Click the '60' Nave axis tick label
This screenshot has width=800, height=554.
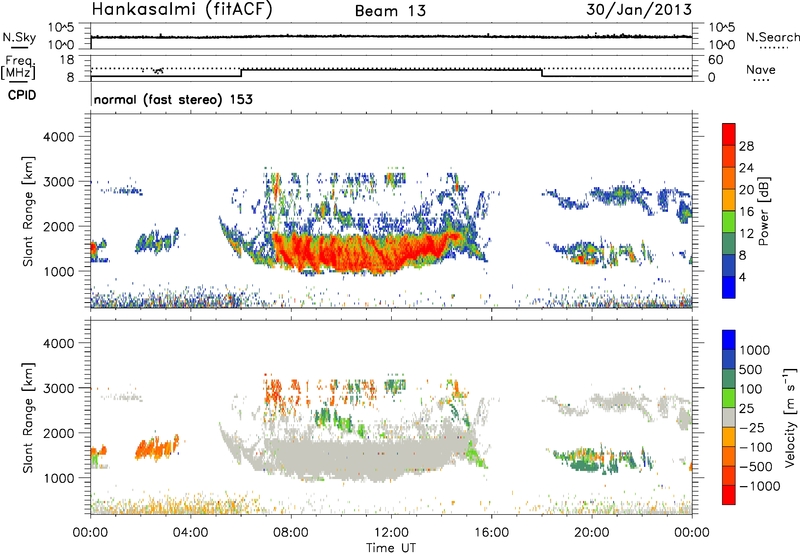[715, 60]
